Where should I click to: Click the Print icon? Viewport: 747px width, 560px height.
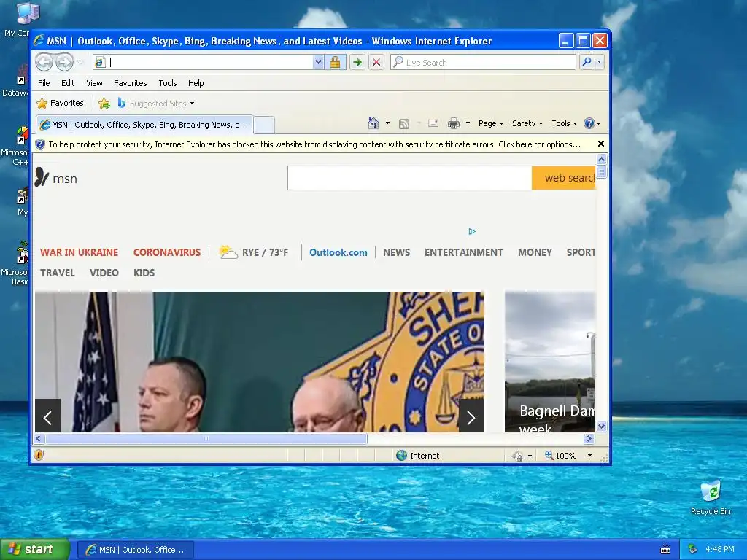click(454, 123)
